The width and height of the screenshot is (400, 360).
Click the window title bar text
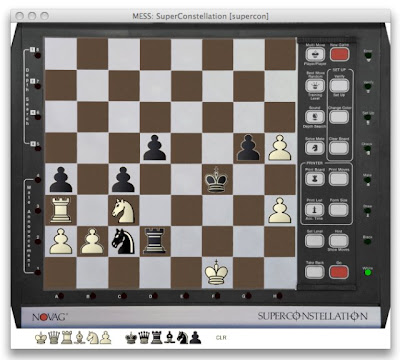(200, 16)
